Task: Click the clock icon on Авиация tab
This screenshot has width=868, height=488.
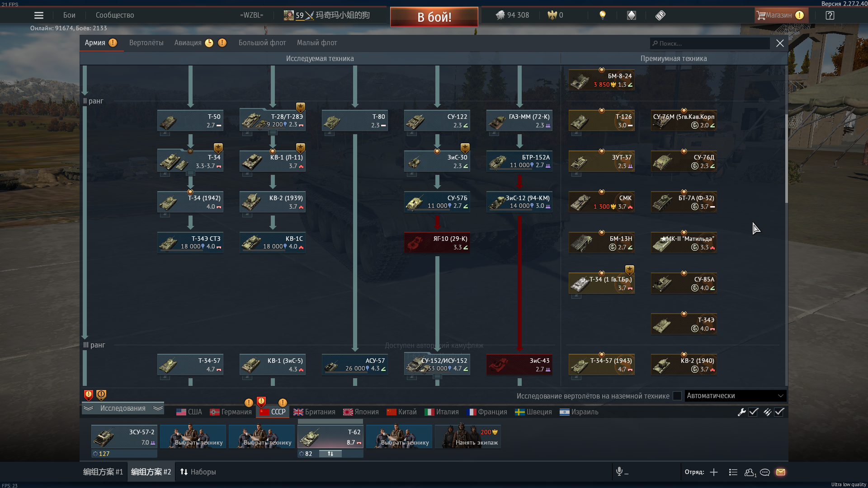Action: (209, 43)
